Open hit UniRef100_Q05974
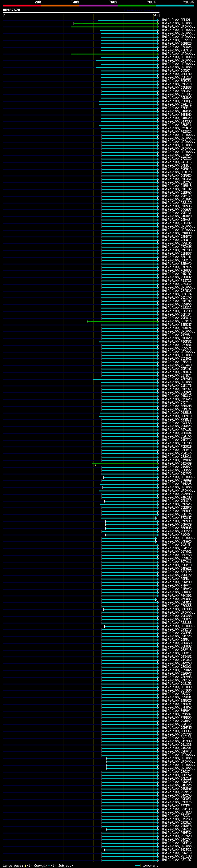Viewport: 197px width, 868px height. pyautogui.click(x=177, y=71)
